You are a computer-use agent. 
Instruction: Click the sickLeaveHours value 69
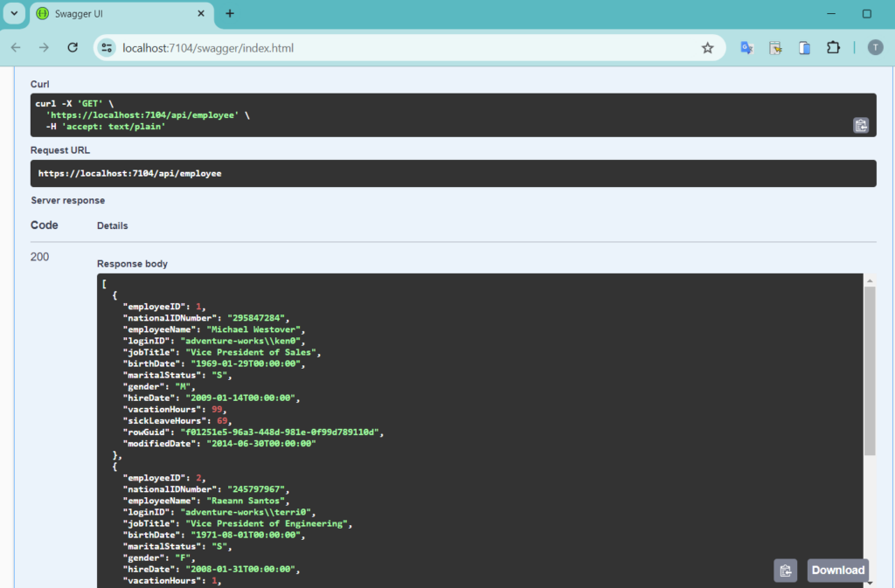click(222, 421)
